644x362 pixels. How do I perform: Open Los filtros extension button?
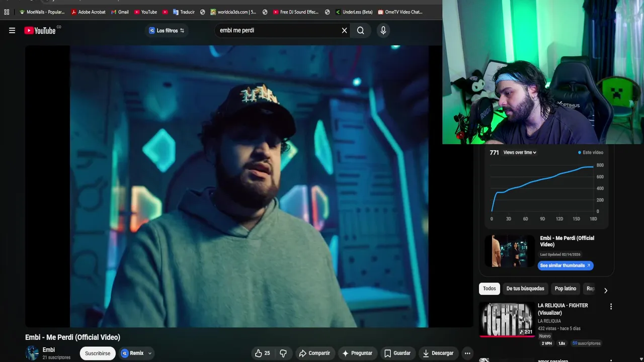pos(167,31)
